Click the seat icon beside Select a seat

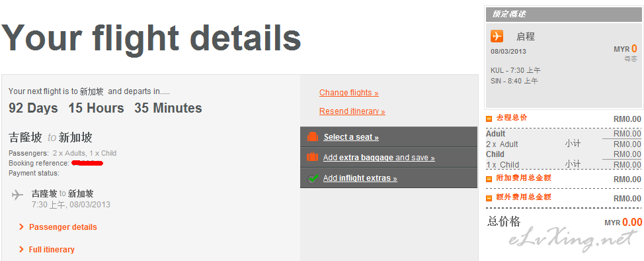tap(313, 136)
